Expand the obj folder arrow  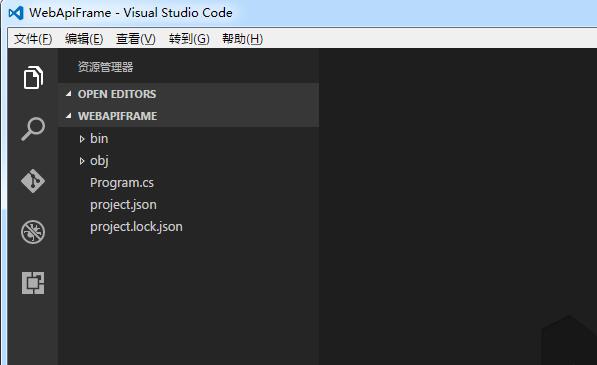[x=81, y=161]
